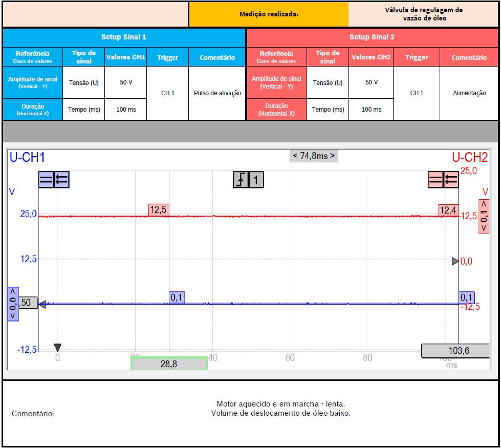Screen dimensions: 501x448
Task: Select the 28,8 time cursor box
Action: click(x=169, y=364)
